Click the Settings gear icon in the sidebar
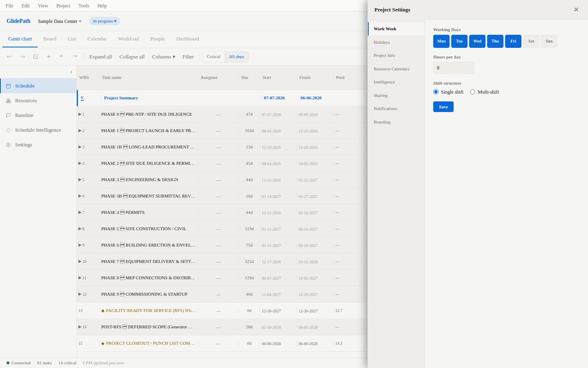Viewport: 588px width, 368px height. pyautogui.click(x=8, y=145)
